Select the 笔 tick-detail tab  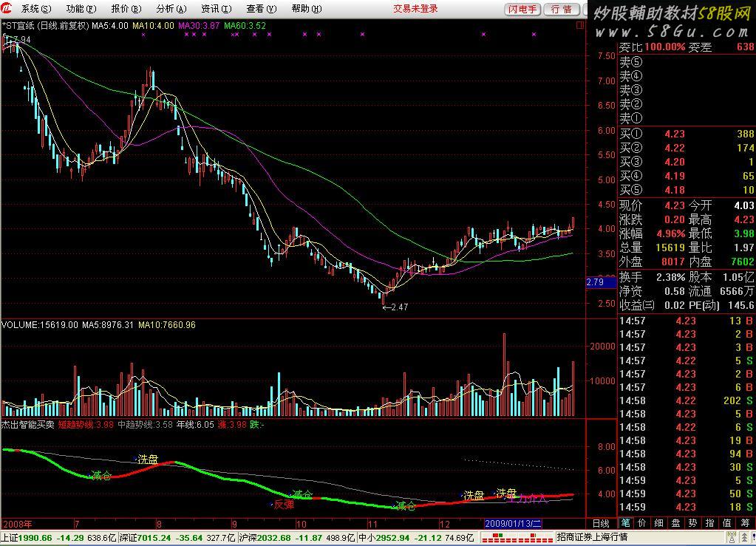click(x=625, y=523)
